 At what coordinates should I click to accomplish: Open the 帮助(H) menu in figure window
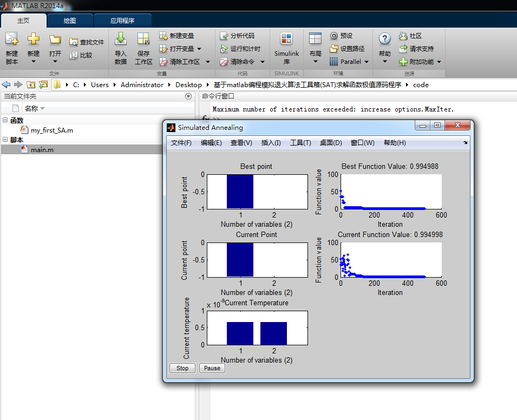(x=395, y=143)
